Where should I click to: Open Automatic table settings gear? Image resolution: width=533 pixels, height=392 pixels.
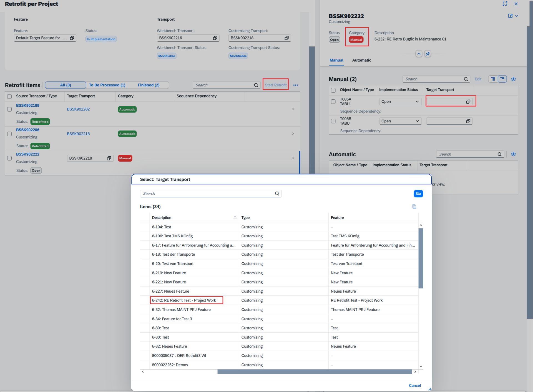[513, 154]
